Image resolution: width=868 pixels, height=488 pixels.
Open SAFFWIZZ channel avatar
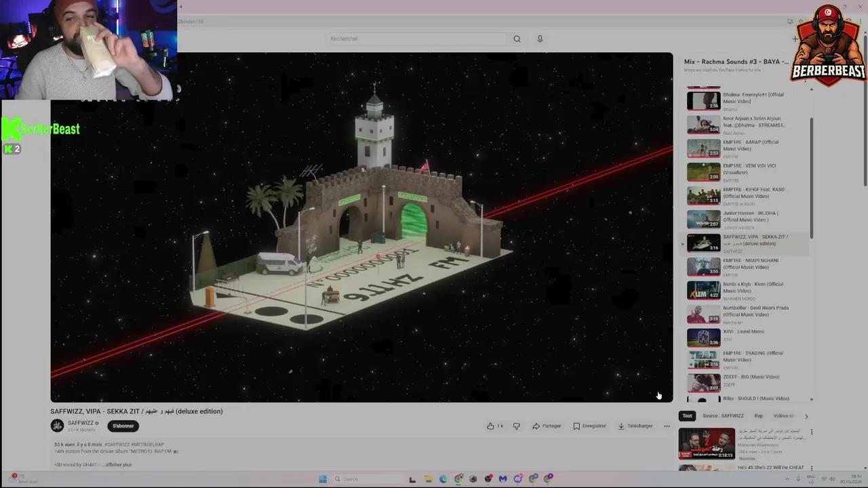(57, 426)
